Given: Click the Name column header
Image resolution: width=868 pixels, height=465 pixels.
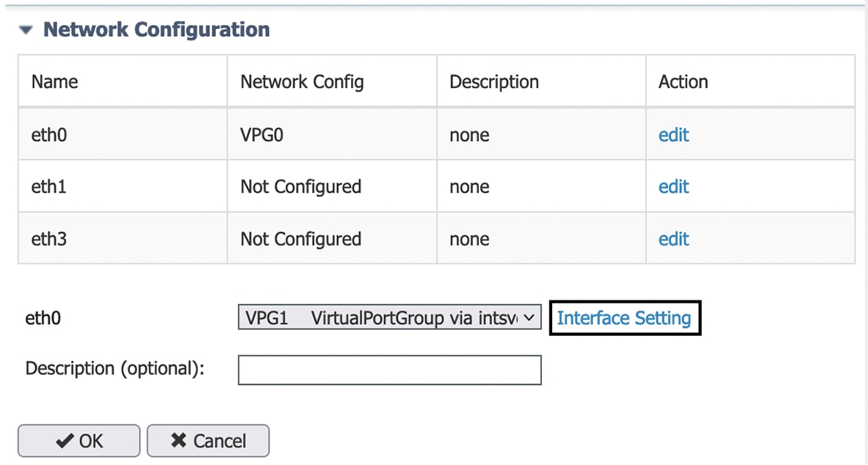Looking at the screenshot, I should [x=54, y=82].
